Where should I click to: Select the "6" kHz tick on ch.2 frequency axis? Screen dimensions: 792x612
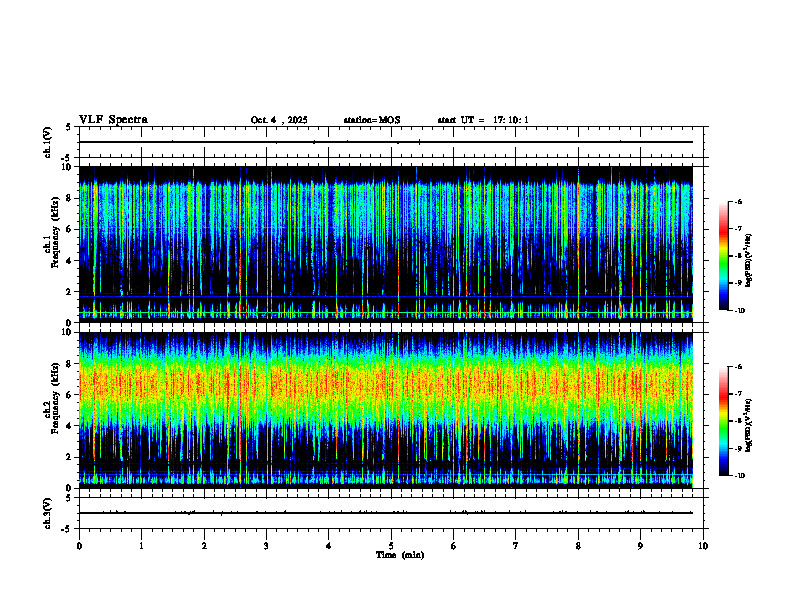click(x=70, y=395)
